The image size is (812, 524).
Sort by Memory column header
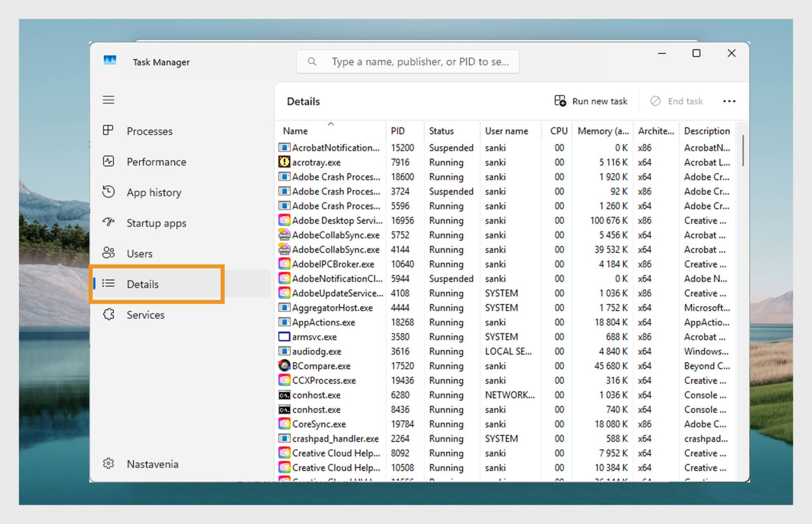603,131
